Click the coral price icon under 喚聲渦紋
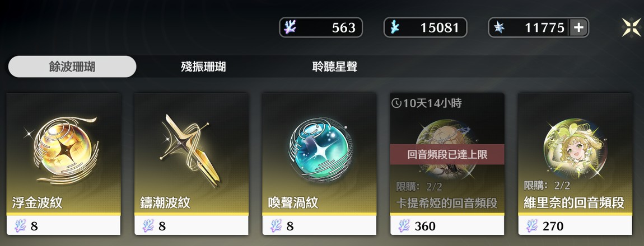The image size is (644, 246). [276, 226]
